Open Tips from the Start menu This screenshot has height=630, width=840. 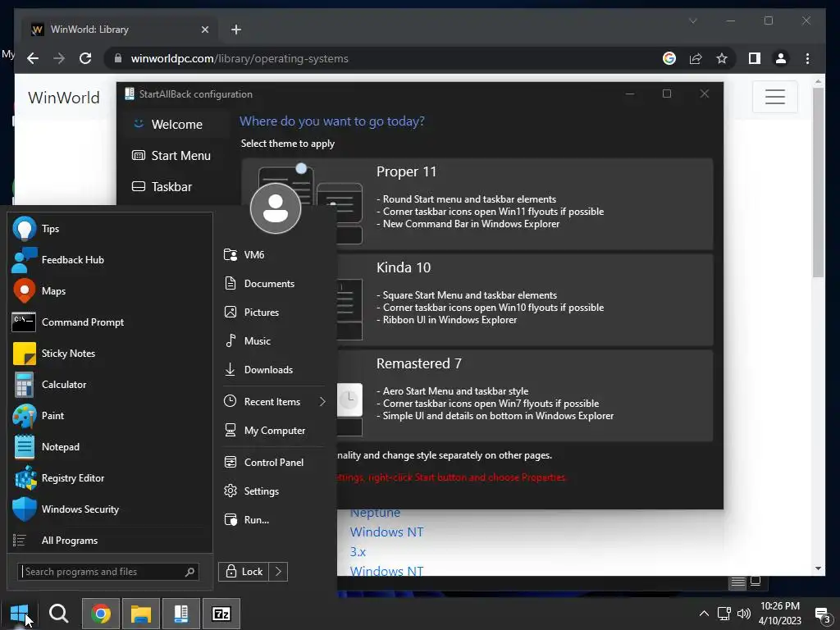point(110,229)
